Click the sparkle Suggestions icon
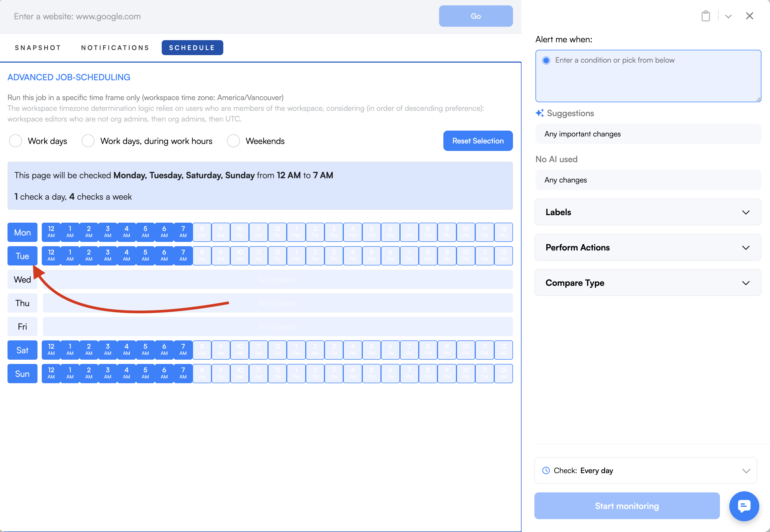 (x=539, y=113)
